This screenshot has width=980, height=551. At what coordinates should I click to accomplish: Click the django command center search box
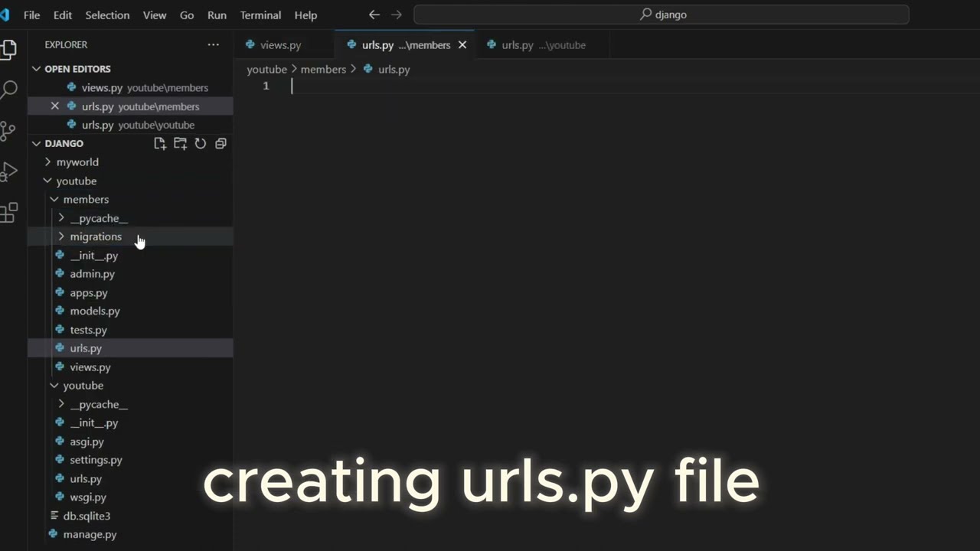(661, 15)
